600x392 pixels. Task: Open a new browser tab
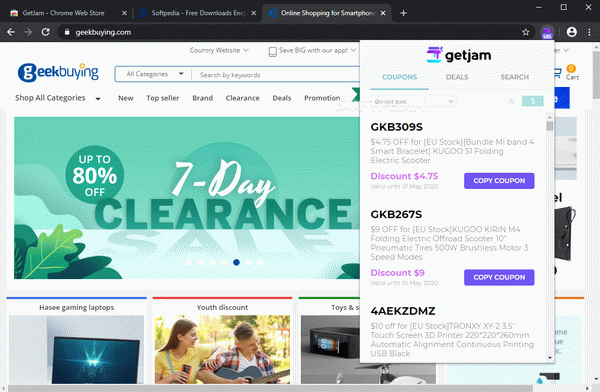[403, 13]
